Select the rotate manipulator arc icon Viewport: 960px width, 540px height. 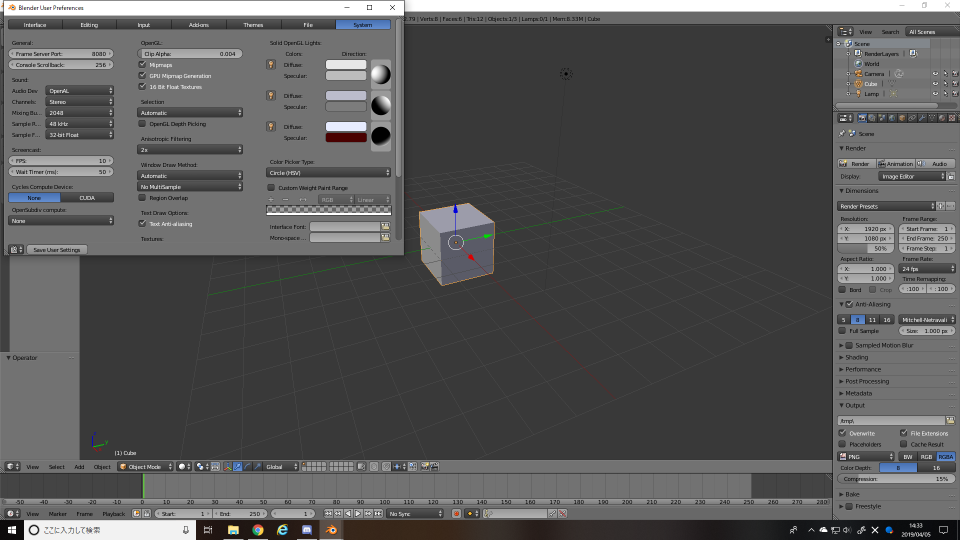pyautogui.click(x=247, y=467)
